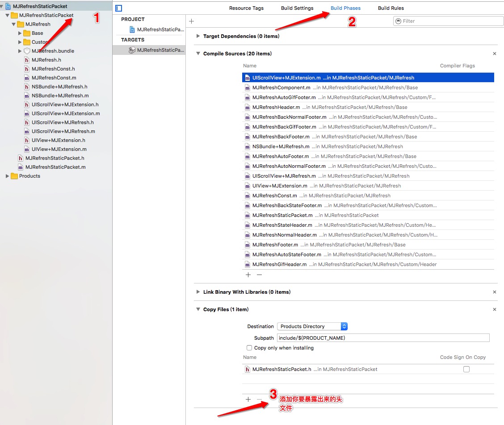
Task: Expand MJRefresh.bundle disclosure triangle
Action: pos(20,51)
